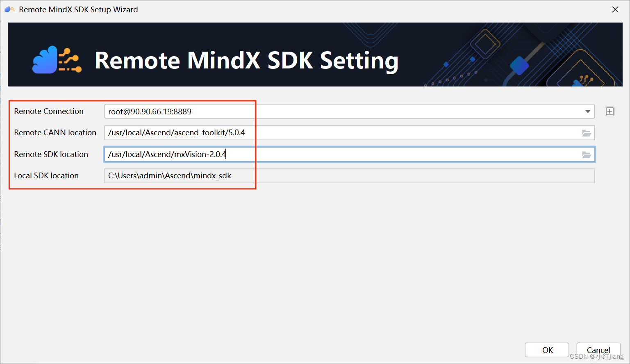Browse for Remote CANN location folder
Viewport: 630px width, 364px height.
coord(587,133)
